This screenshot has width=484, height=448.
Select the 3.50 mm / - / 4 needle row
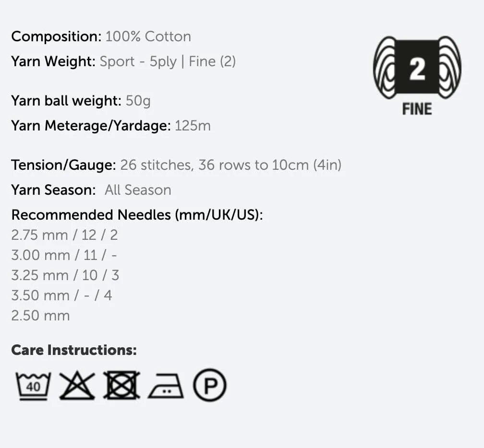tap(61, 295)
